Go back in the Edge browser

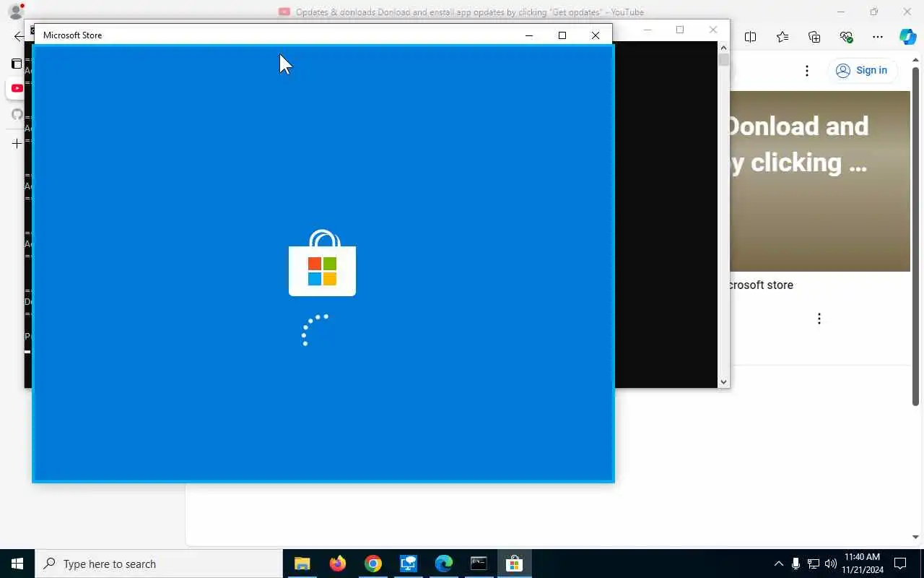[x=19, y=37]
